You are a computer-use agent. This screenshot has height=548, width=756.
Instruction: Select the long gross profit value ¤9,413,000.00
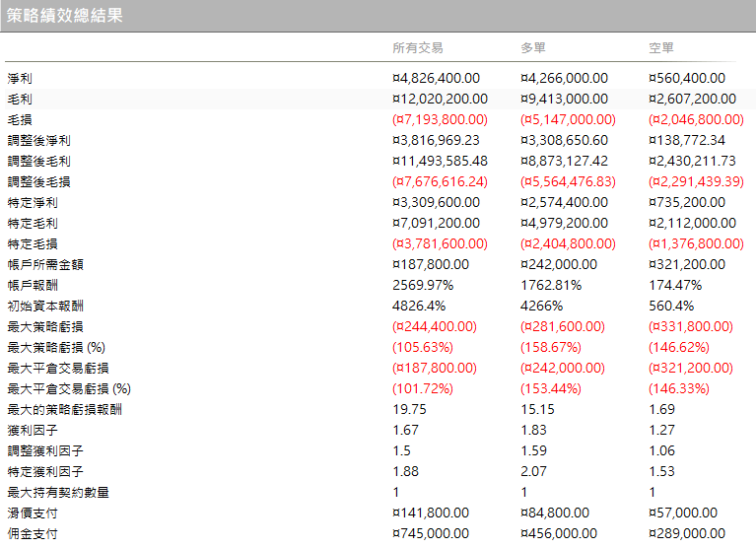(x=564, y=99)
